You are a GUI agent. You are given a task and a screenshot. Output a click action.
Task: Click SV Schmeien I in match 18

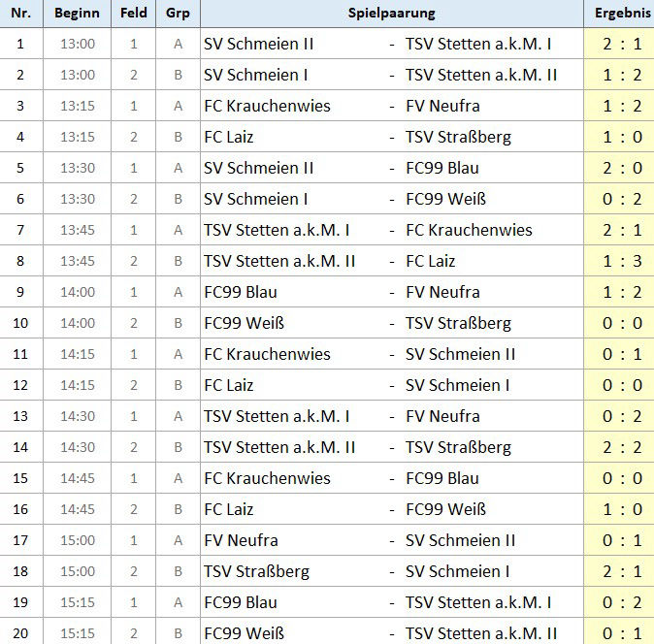[x=457, y=571]
